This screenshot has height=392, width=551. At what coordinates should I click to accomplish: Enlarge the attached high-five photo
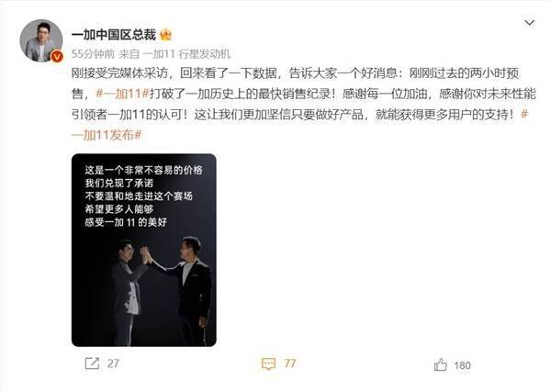[x=144, y=250]
